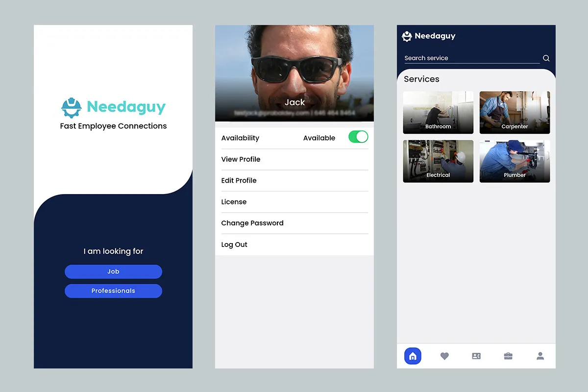The height and width of the screenshot is (392, 588).
Task: Open Edit Profile menu entry
Action: (294, 180)
